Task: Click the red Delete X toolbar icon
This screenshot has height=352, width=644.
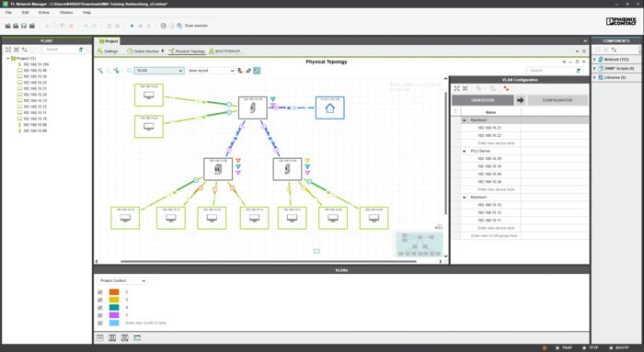Action: [x=71, y=26]
